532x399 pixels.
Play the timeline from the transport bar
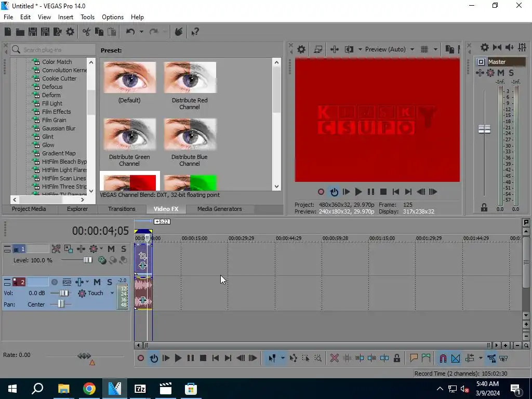tap(178, 358)
